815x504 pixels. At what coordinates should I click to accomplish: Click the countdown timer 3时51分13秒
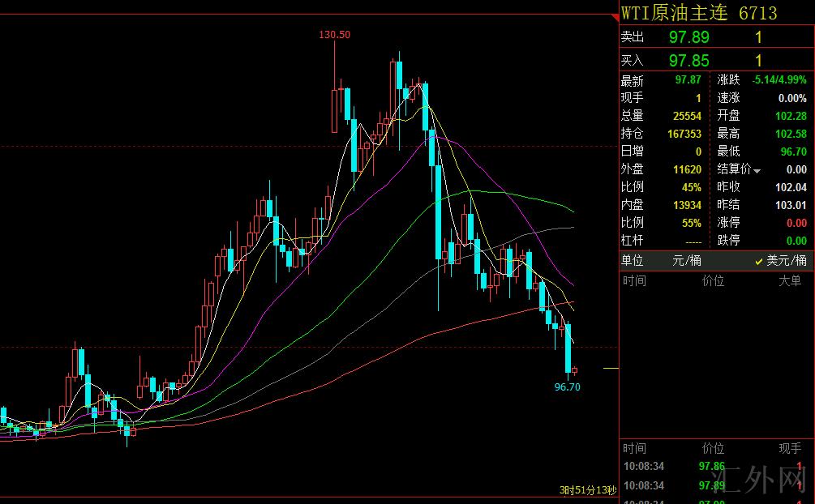(x=587, y=490)
